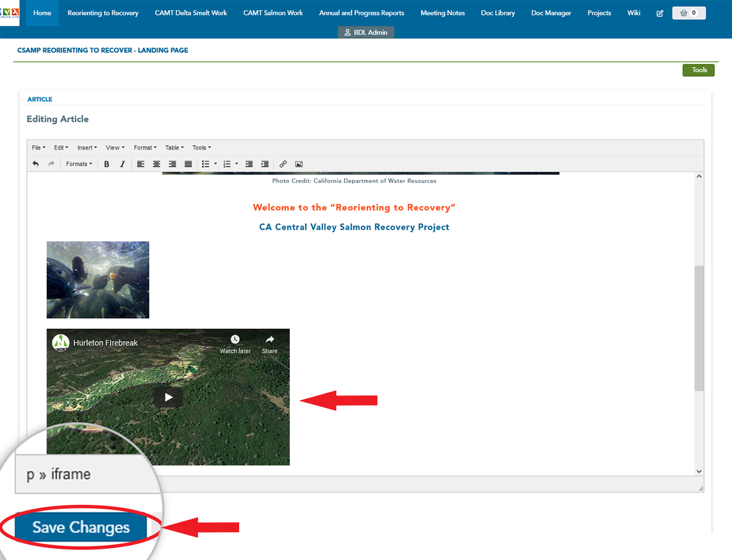Open Meeting Notes
This screenshot has width=732, height=560.
[443, 13]
